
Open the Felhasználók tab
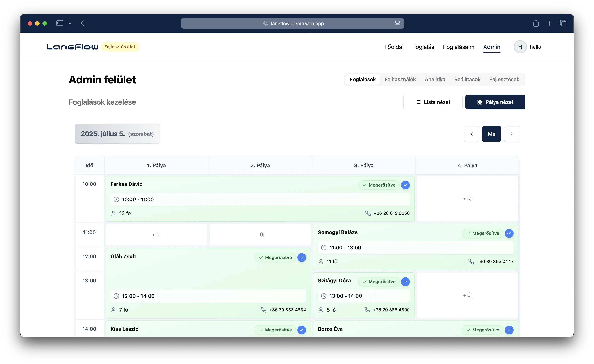point(400,79)
